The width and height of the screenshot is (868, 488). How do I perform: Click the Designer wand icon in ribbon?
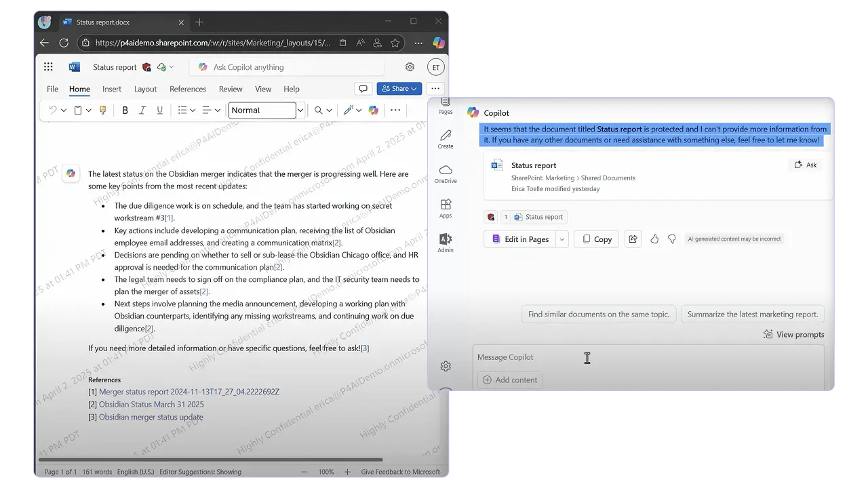coord(348,110)
